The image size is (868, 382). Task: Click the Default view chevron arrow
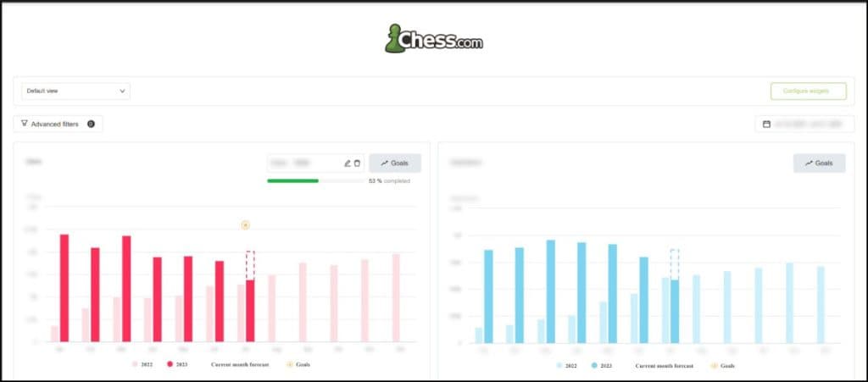122,91
